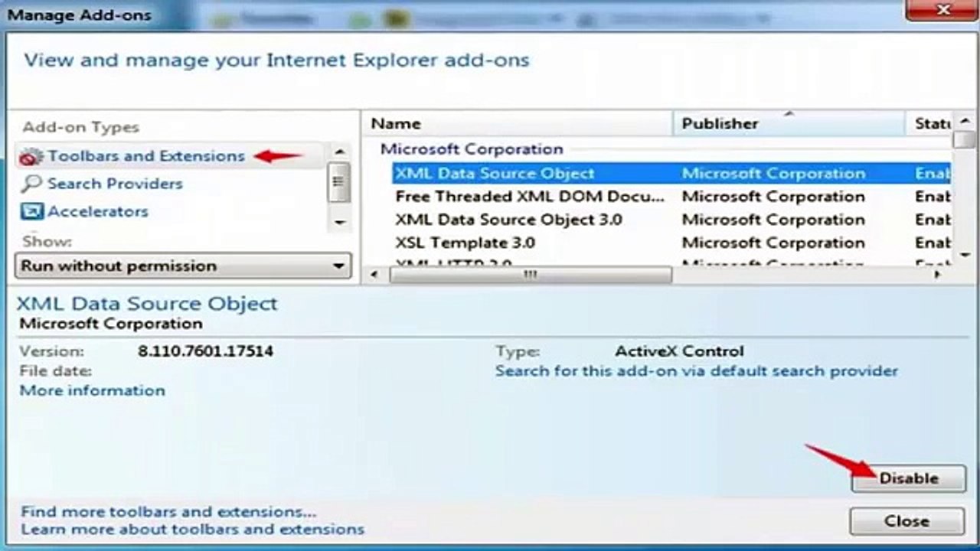Close the Manage Add-ons window
The image size is (980, 551).
click(942, 10)
